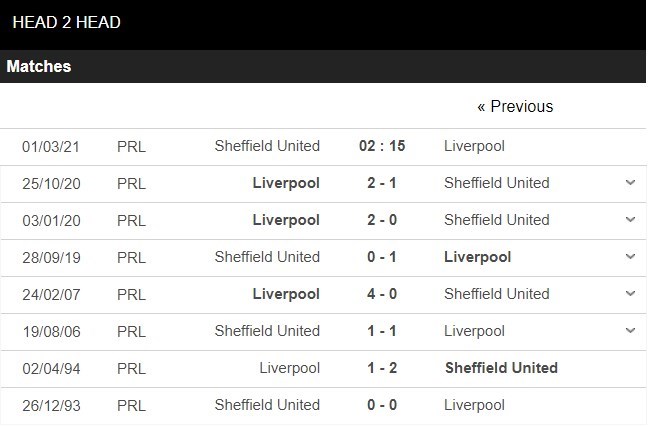Select the Matches tab header
The width and height of the screenshot is (651, 427).
39,66
